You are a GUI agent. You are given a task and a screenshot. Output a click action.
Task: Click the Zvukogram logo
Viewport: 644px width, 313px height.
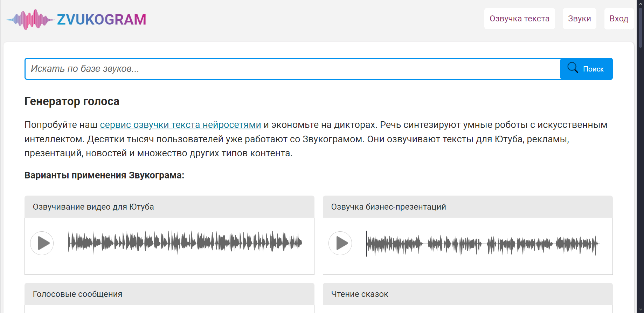[76, 19]
